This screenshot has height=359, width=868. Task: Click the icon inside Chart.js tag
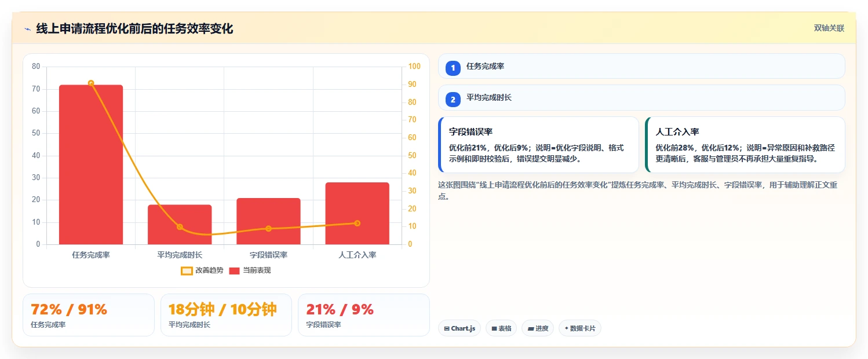447,328
